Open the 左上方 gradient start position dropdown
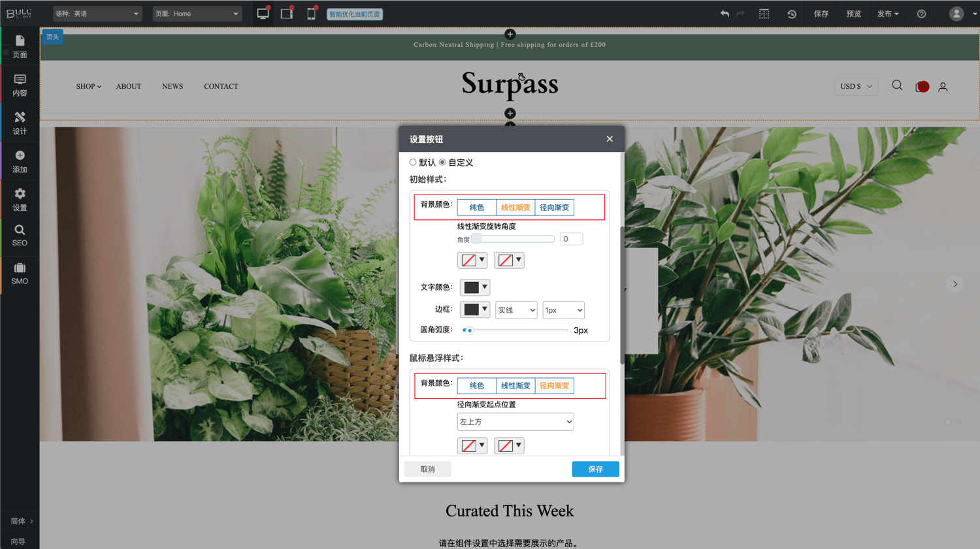This screenshot has width=980, height=549. point(515,422)
